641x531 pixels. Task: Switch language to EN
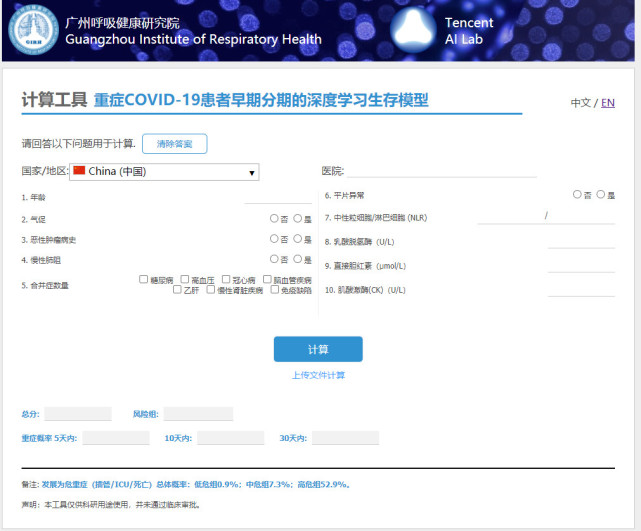[x=607, y=103]
